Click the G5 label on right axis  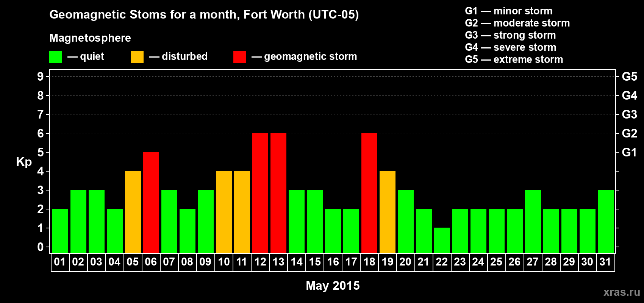click(630, 77)
